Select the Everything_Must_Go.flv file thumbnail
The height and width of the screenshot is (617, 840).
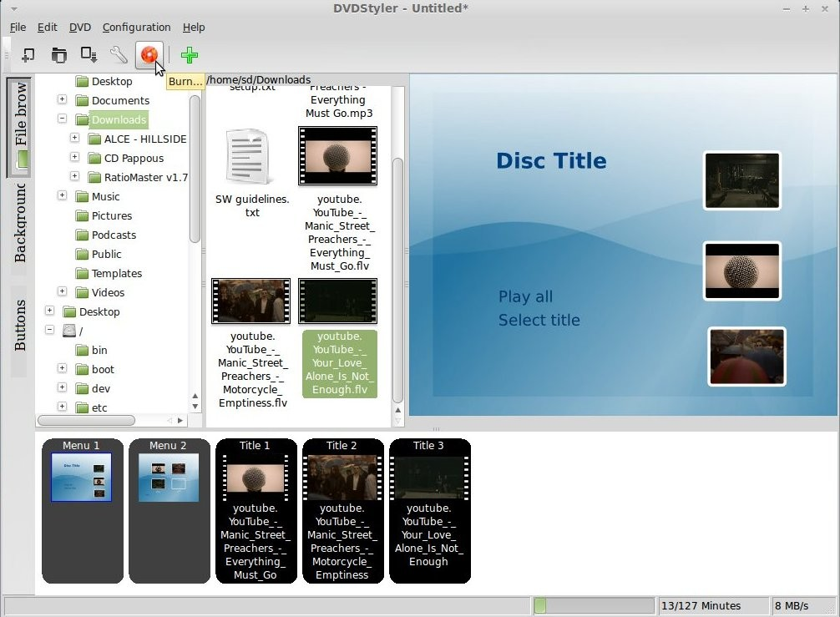tap(337, 156)
